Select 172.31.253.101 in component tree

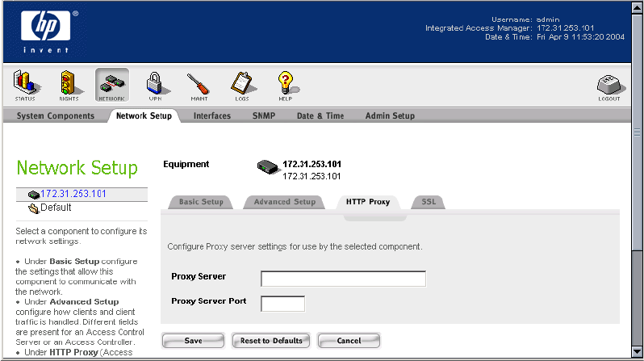point(73,194)
